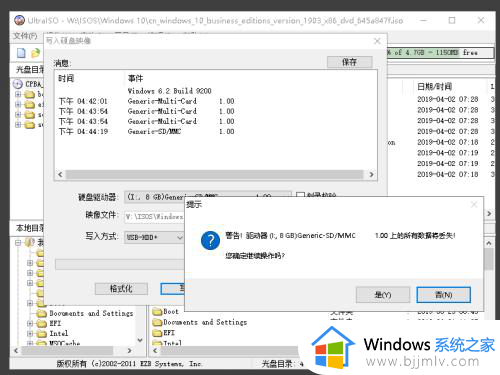Click the blue question mark icon
The width and height of the screenshot is (500, 375).
(210, 241)
